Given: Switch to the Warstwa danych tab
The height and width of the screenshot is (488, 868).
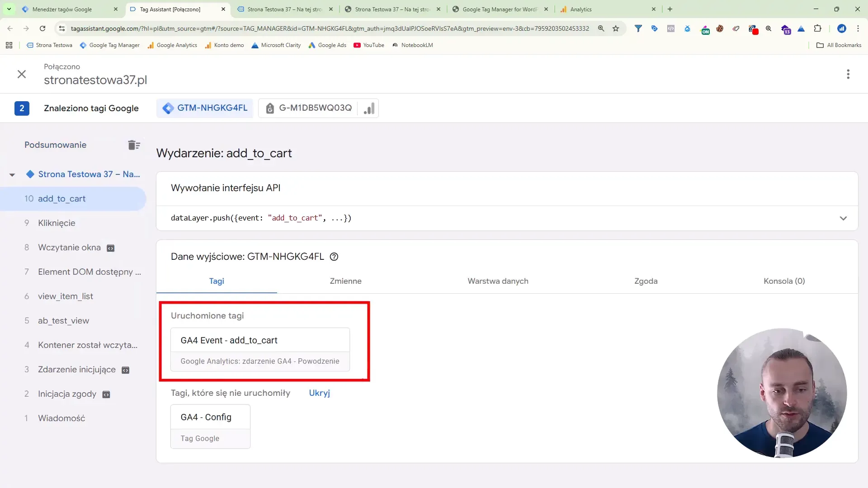Looking at the screenshot, I should pyautogui.click(x=498, y=281).
